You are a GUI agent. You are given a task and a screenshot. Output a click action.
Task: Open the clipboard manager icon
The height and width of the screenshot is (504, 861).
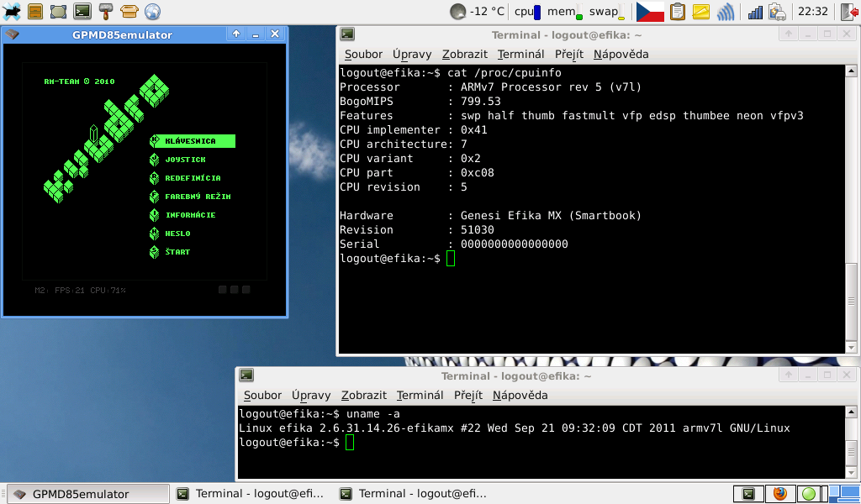[x=677, y=11]
